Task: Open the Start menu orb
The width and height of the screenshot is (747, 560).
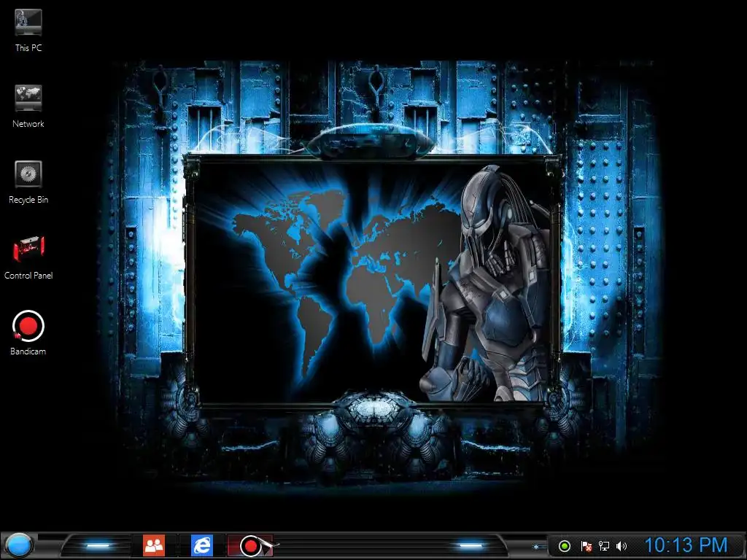Action: click(18, 545)
